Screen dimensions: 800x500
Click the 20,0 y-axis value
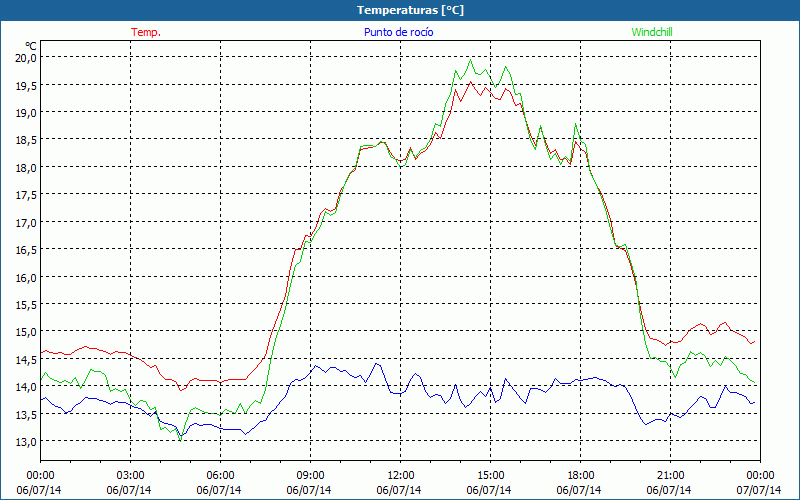[26, 58]
